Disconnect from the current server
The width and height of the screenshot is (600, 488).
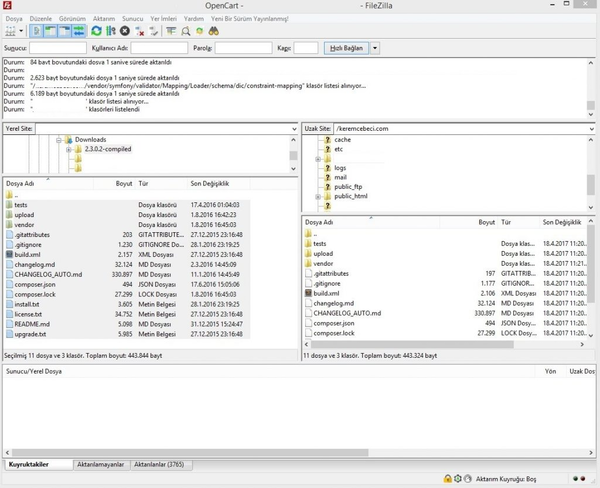point(140,31)
